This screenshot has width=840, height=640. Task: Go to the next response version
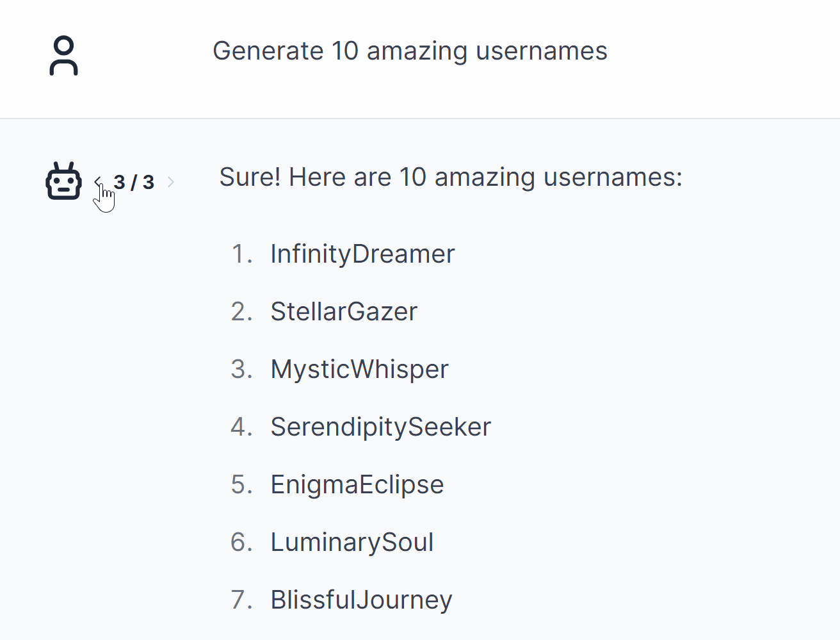171,182
